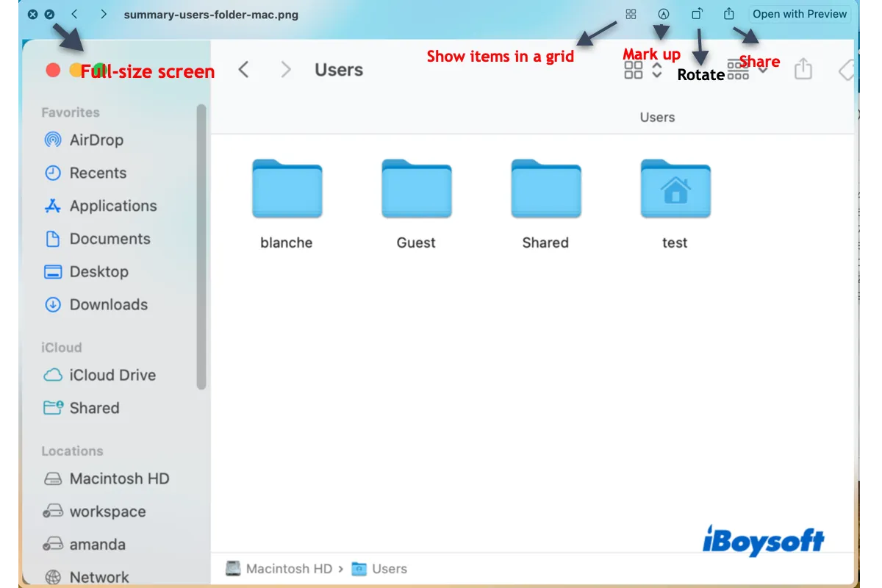
Task: Go to the next Quick Look item
Action: point(104,15)
